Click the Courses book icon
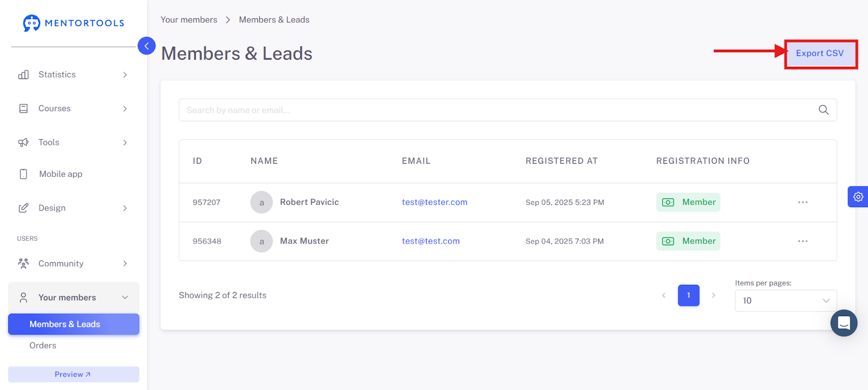 pyautogui.click(x=23, y=108)
